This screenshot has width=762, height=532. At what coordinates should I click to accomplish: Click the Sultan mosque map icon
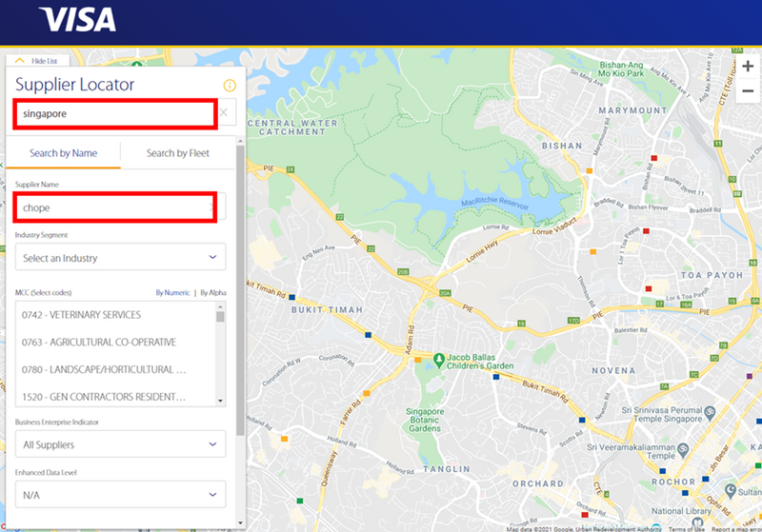tap(731, 490)
